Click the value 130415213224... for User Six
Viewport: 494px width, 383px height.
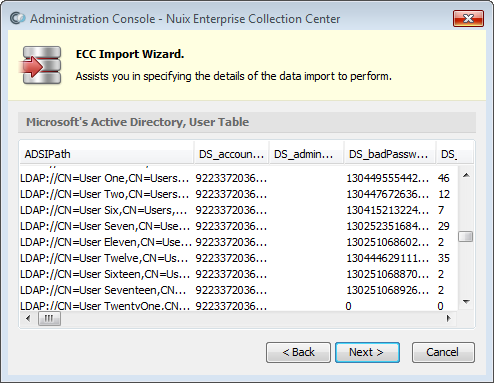[388, 210]
